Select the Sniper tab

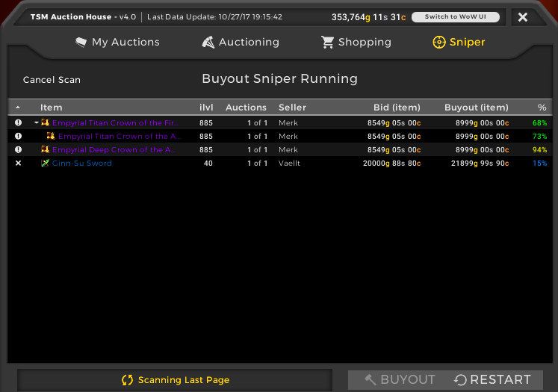coord(459,42)
